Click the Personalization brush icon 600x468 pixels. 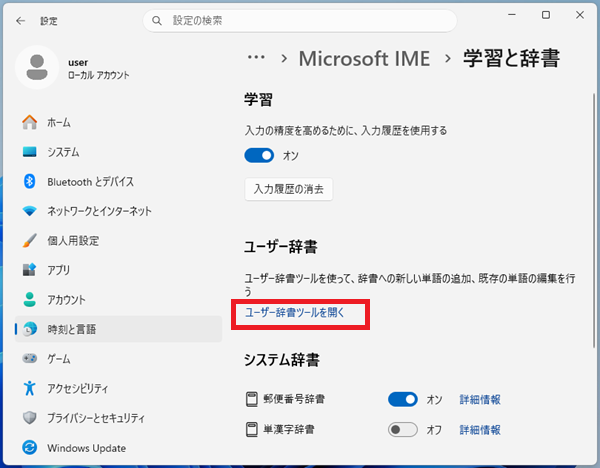pyautogui.click(x=29, y=241)
